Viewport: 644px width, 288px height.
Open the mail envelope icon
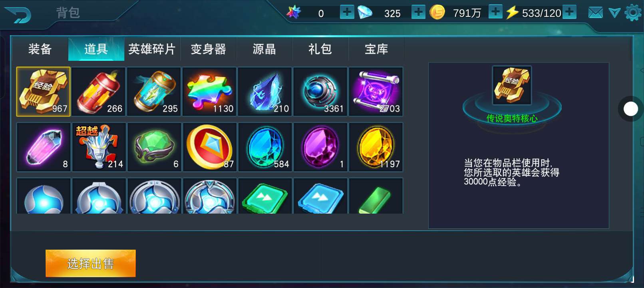[595, 13]
